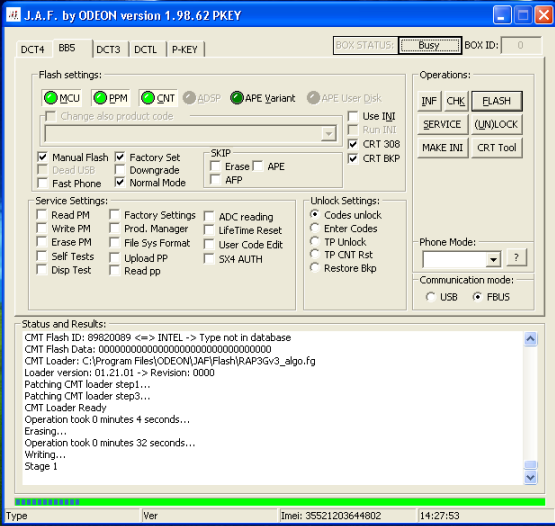The image size is (555, 526).
Task: Open the CRT Tool
Action: (496, 148)
